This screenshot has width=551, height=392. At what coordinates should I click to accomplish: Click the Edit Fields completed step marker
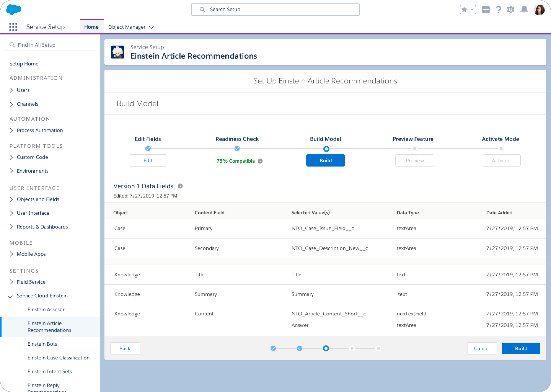(148, 149)
